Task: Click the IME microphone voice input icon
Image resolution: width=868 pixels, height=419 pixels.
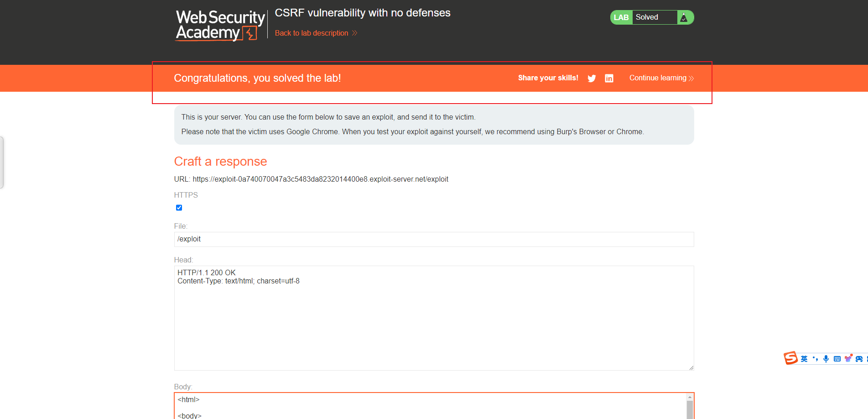Action: coord(826,359)
